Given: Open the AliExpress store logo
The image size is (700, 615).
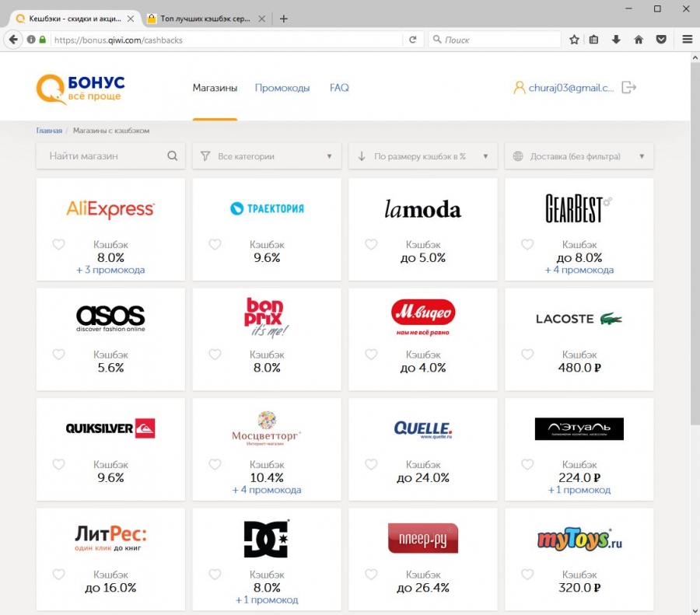Looking at the screenshot, I should (110, 209).
